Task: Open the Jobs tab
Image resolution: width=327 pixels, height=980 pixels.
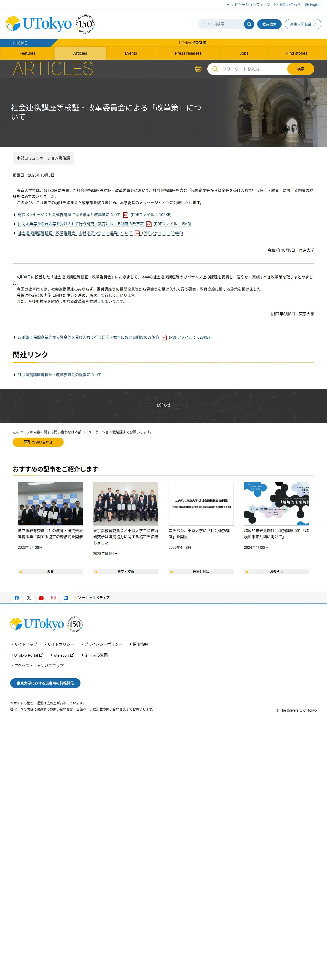Action: pyautogui.click(x=244, y=53)
